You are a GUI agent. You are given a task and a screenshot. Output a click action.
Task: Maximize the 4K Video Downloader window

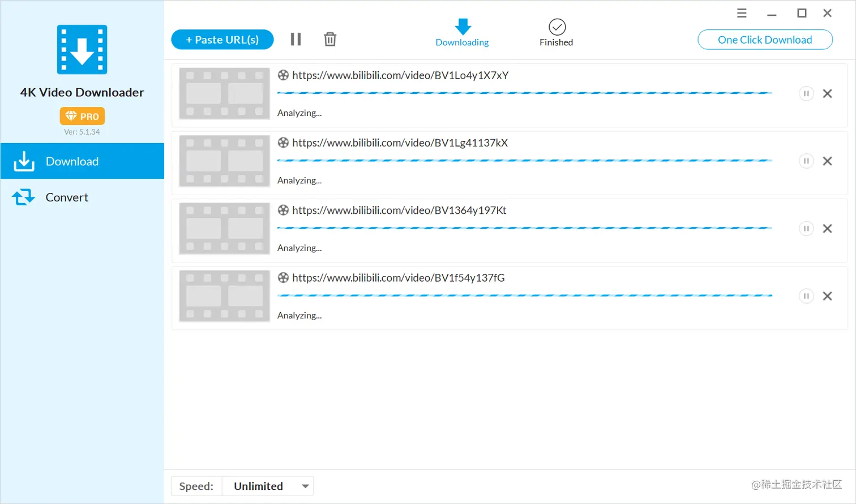point(802,13)
